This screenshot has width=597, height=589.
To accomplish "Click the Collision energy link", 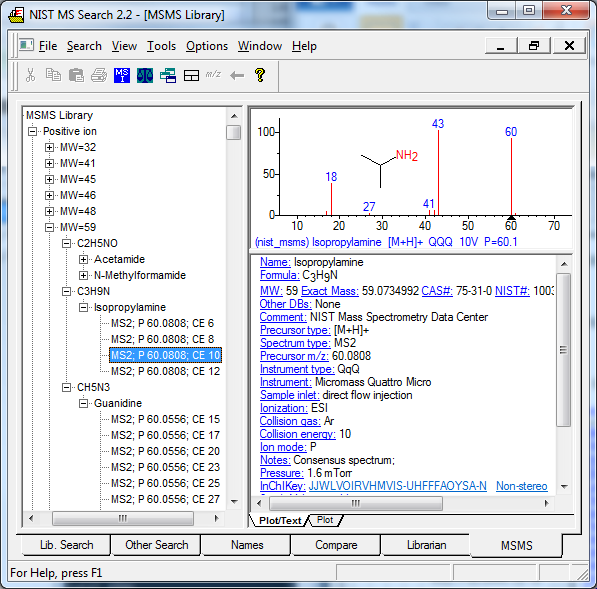I will [x=297, y=434].
